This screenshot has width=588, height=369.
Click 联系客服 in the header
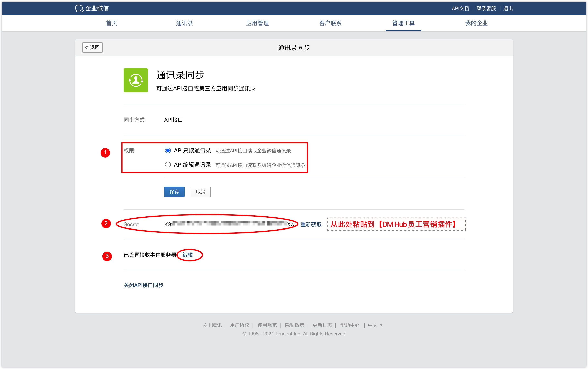pyautogui.click(x=486, y=9)
